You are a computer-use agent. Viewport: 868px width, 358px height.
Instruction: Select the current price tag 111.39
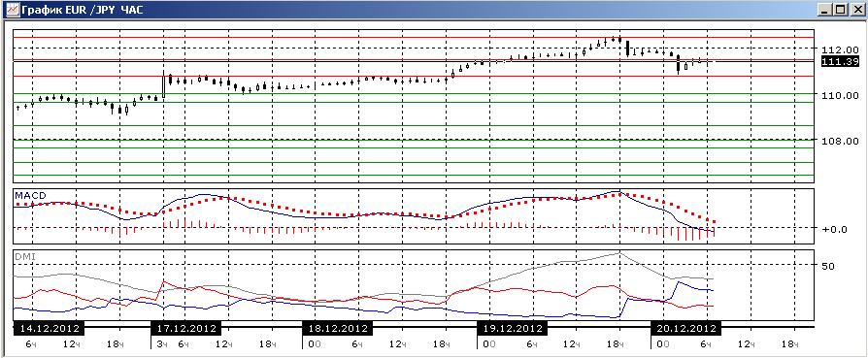coord(840,61)
